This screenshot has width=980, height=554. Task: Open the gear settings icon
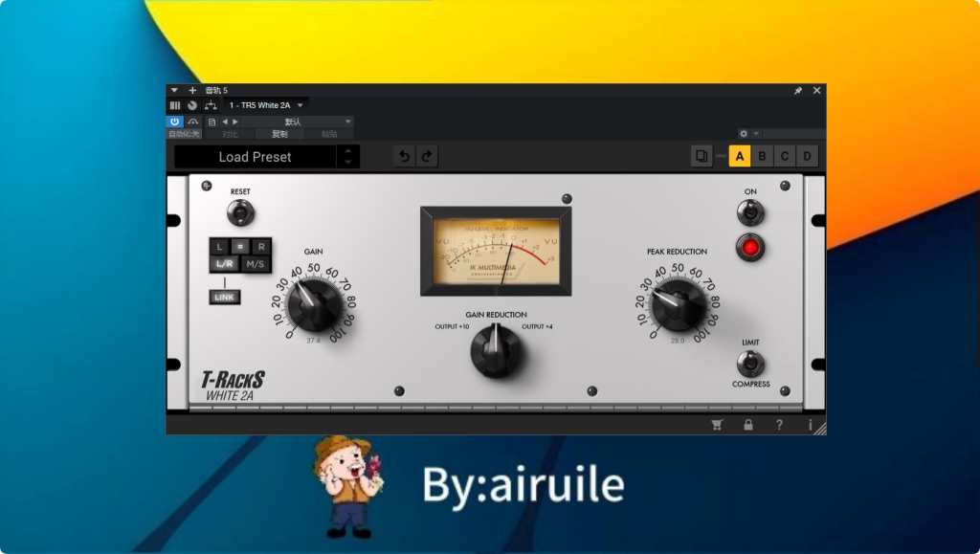[743, 134]
